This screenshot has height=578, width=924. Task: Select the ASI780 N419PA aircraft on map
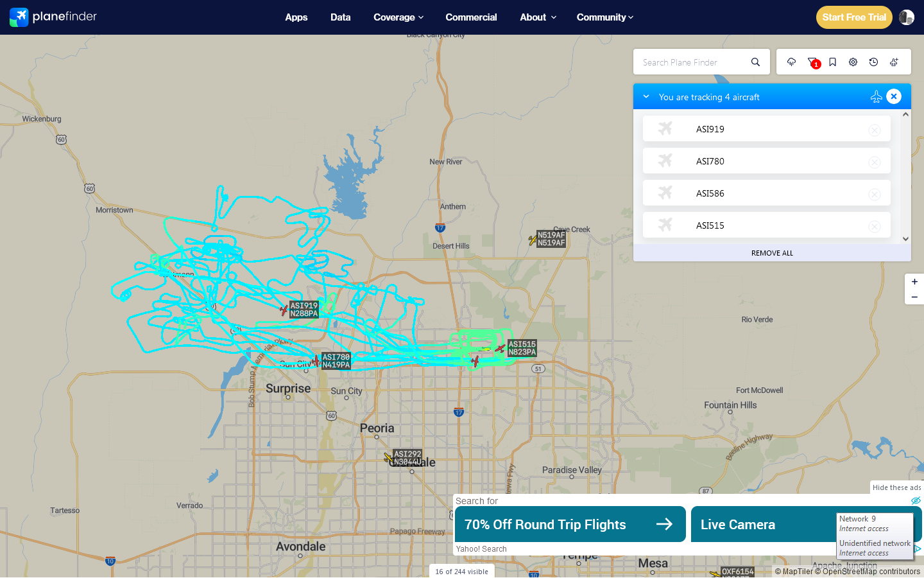[315, 362]
